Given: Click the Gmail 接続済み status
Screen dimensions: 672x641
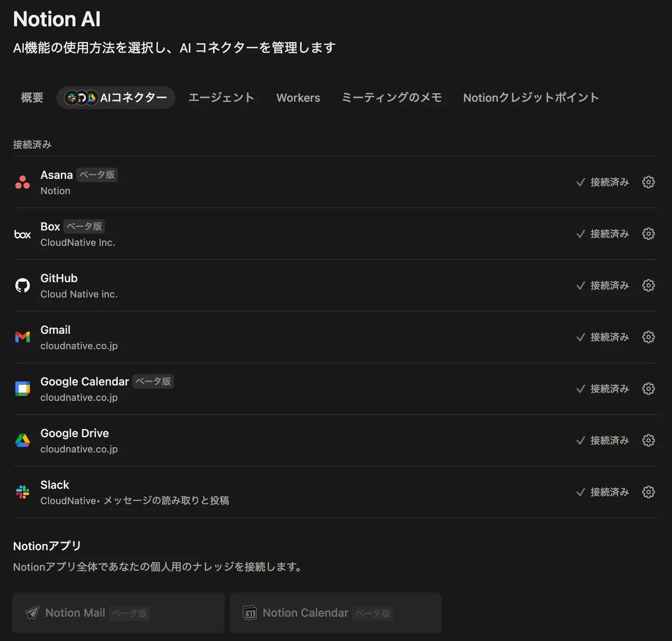Looking at the screenshot, I should pyautogui.click(x=603, y=337).
